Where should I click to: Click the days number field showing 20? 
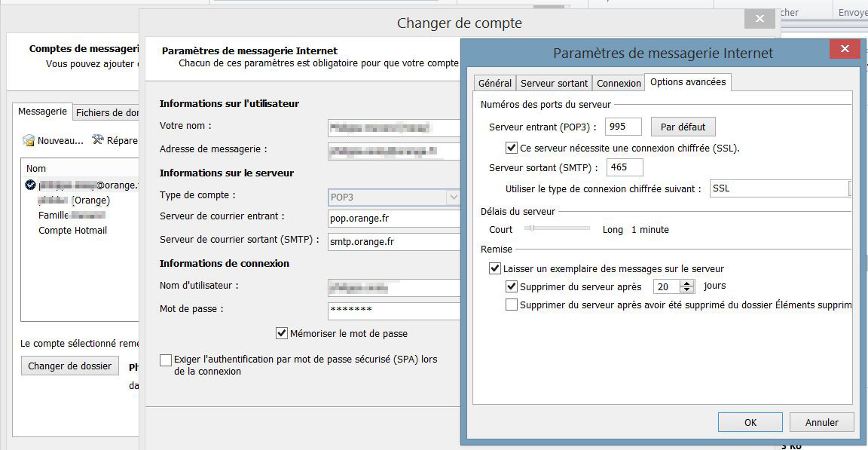tap(667, 286)
